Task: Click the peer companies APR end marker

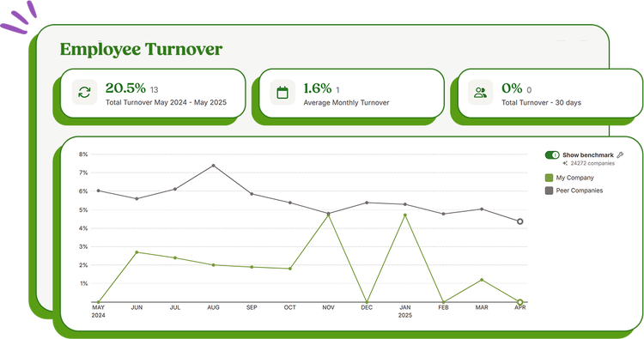Action: pos(520,221)
